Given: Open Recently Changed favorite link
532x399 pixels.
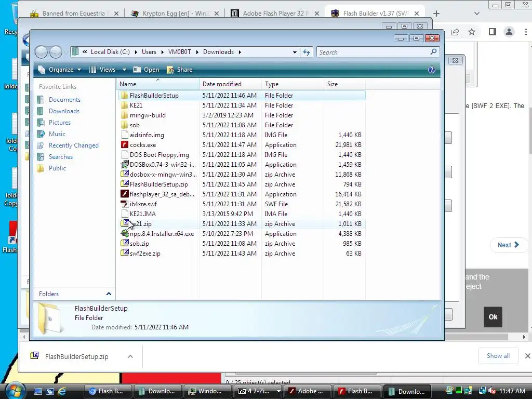Looking at the screenshot, I should pyautogui.click(x=74, y=145).
